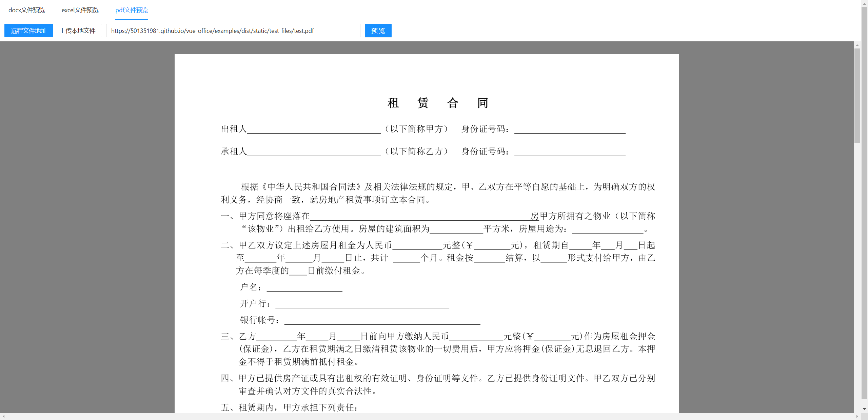Click the 银行帐号： line
The image size is (868, 420).
[360, 320]
